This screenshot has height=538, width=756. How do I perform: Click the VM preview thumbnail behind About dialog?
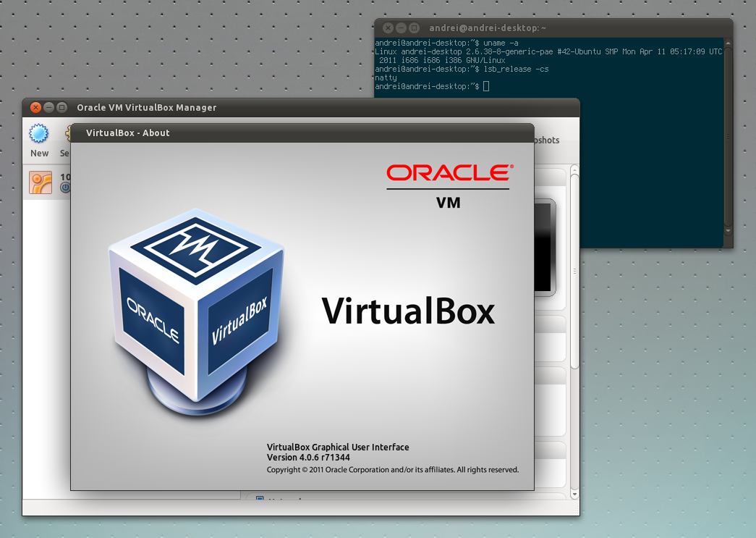[x=545, y=247]
